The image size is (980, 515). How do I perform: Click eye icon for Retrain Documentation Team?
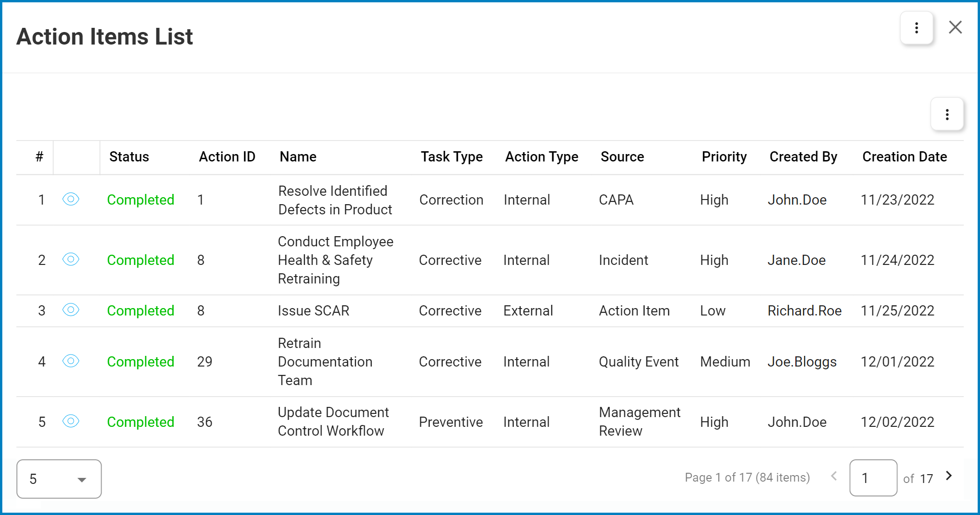71,361
